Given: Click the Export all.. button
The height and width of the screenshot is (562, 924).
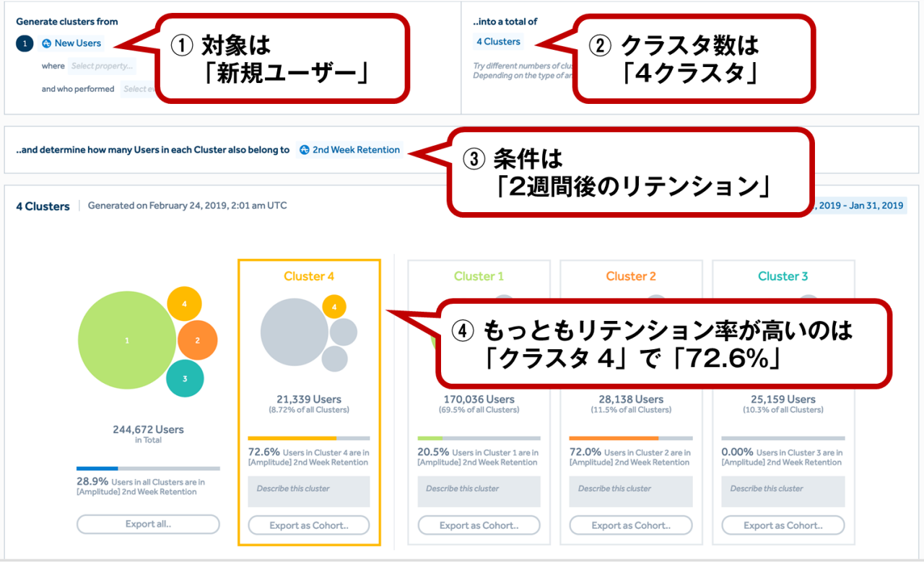Looking at the screenshot, I should pos(148,524).
